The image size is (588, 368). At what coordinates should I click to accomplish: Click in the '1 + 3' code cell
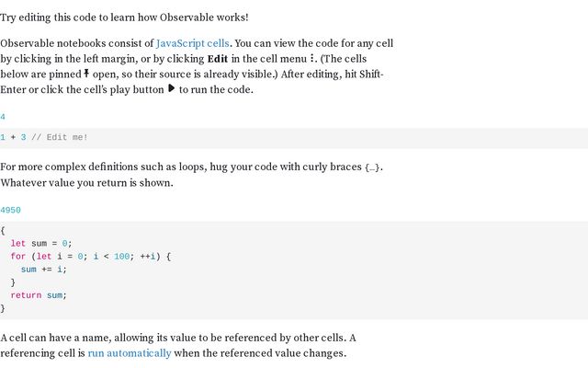[294, 138]
